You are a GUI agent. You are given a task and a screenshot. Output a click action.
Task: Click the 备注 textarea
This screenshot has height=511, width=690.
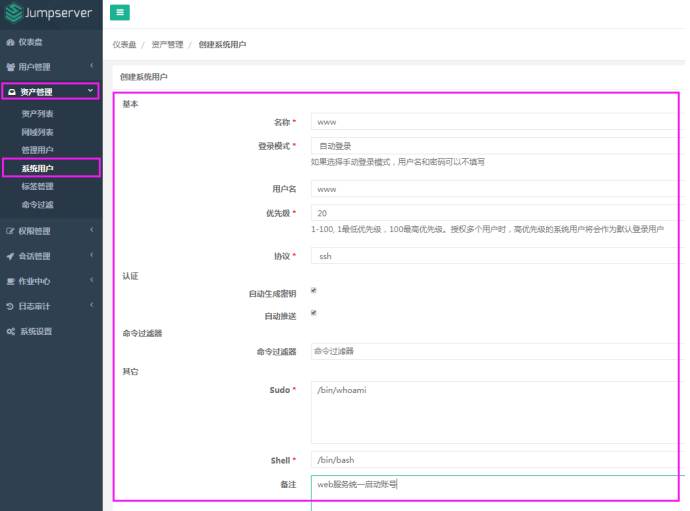click(x=498, y=493)
